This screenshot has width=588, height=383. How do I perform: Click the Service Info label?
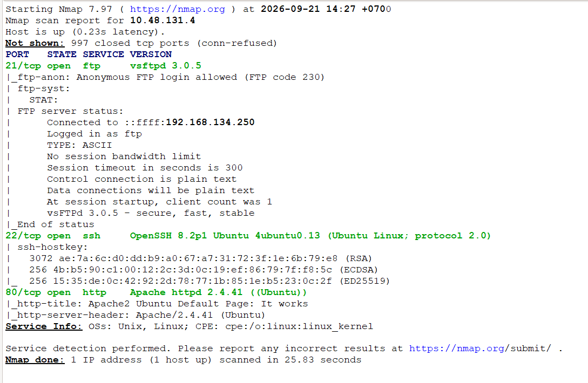(44, 326)
